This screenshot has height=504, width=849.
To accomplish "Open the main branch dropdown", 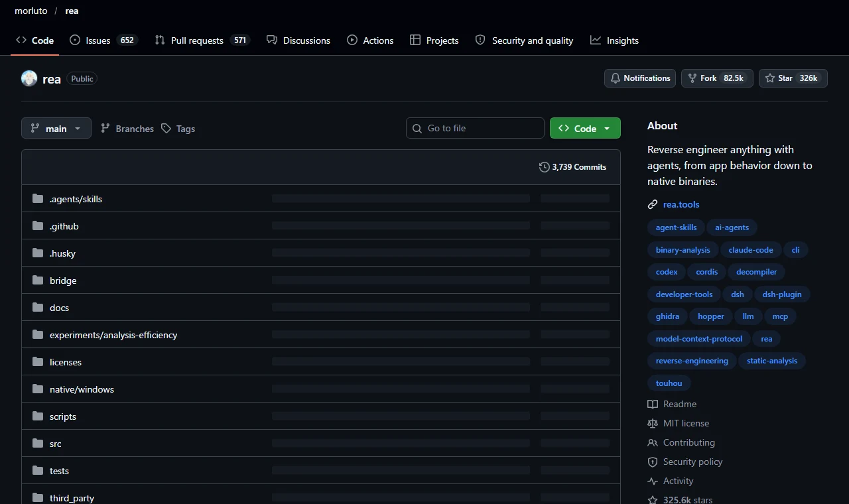I will 56,128.
